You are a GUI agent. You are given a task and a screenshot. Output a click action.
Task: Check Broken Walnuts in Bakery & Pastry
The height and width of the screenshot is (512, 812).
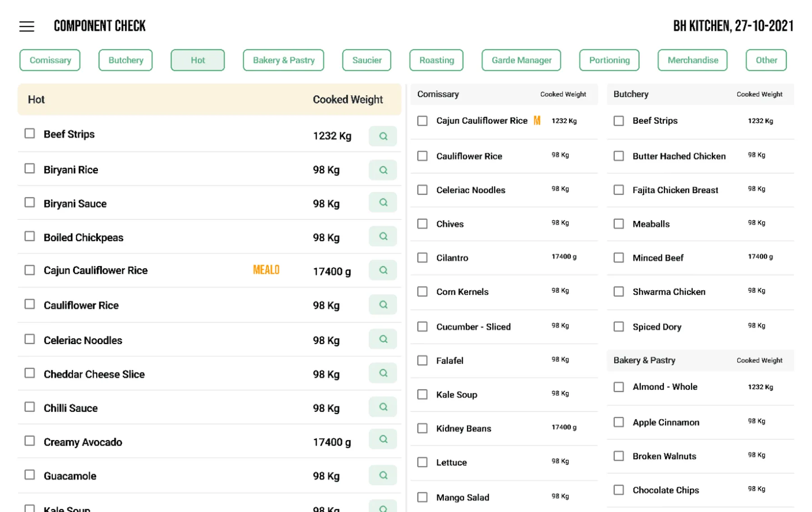tap(618, 456)
